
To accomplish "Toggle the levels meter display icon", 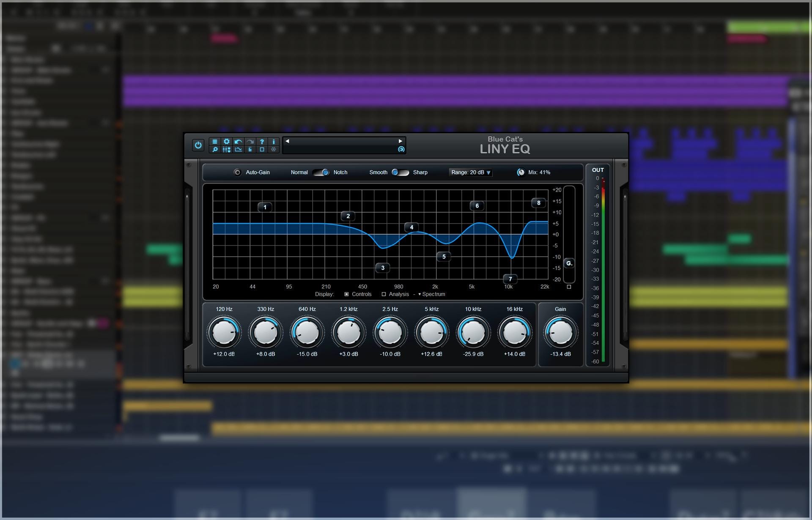I will click(250, 149).
